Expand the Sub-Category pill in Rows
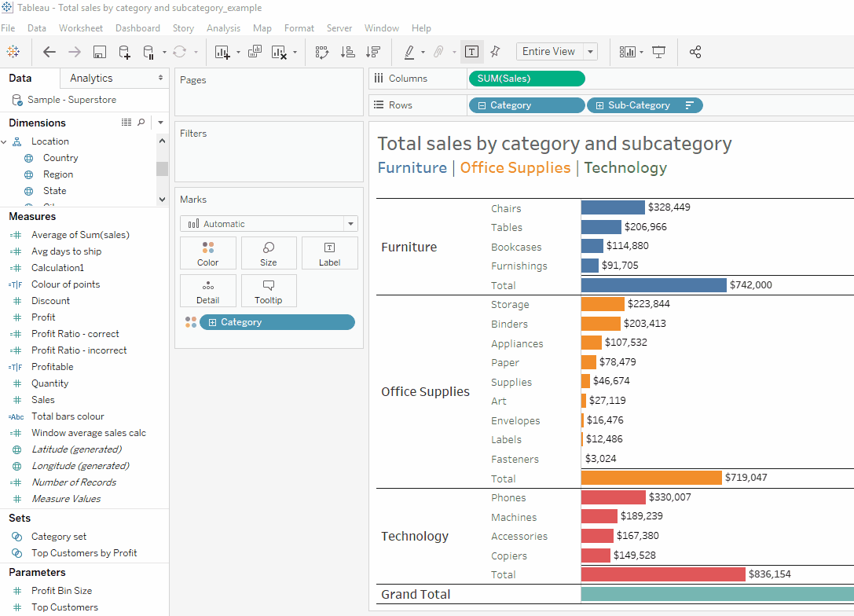 600,105
